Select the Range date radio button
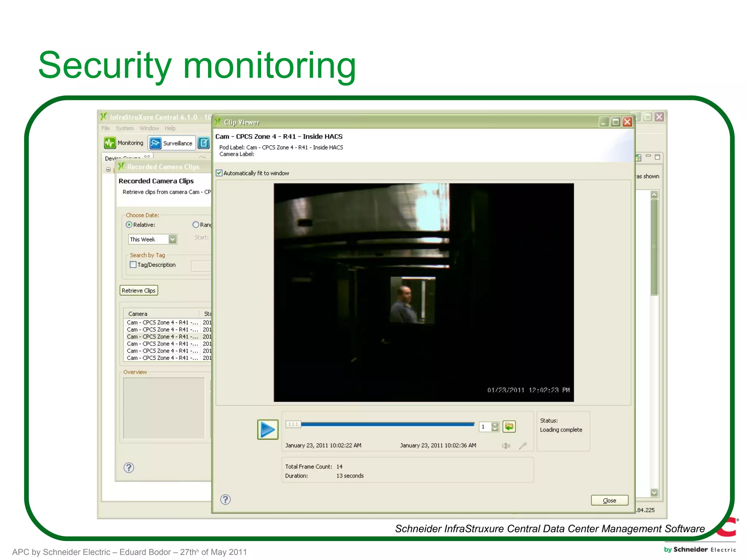747x560 pixels. (196, 225)
